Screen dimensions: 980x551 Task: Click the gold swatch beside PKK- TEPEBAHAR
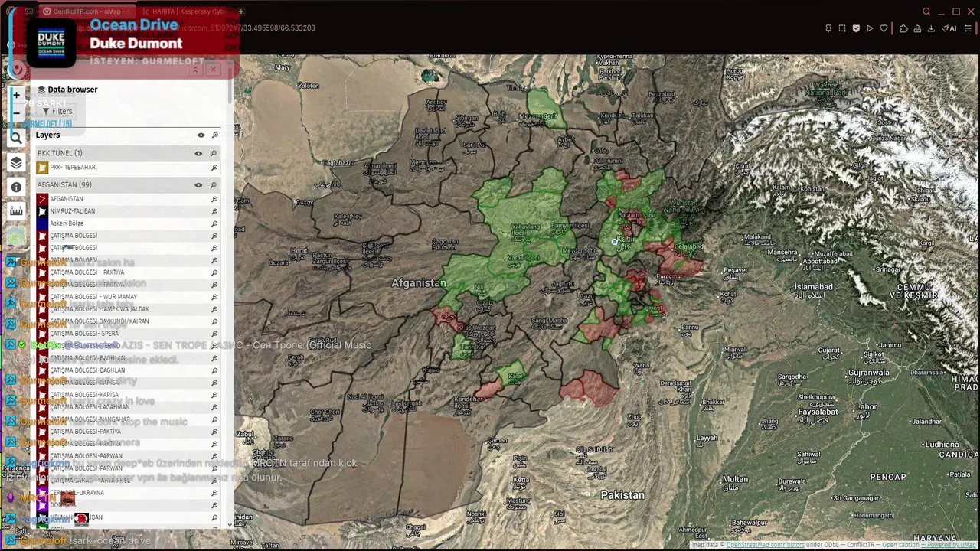(42, 168)
